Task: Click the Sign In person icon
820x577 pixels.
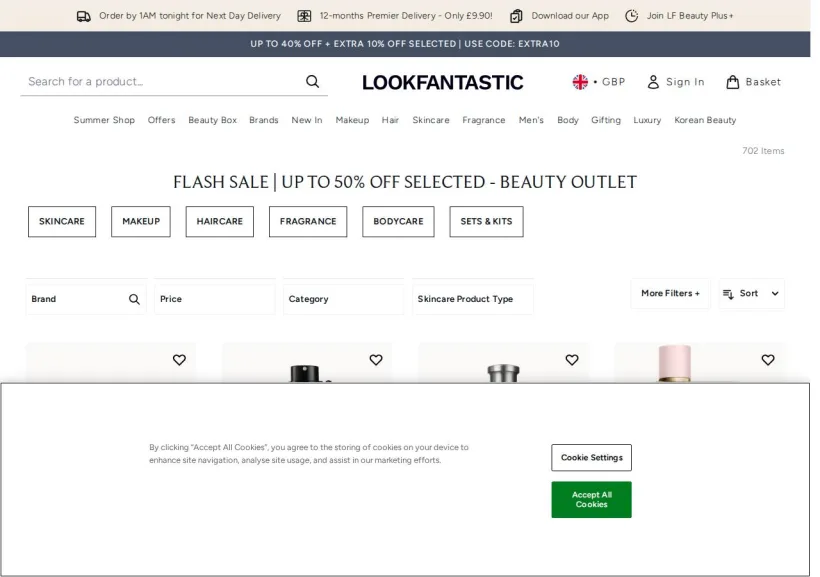Action: pyautogui.click(x=653, y=82)
